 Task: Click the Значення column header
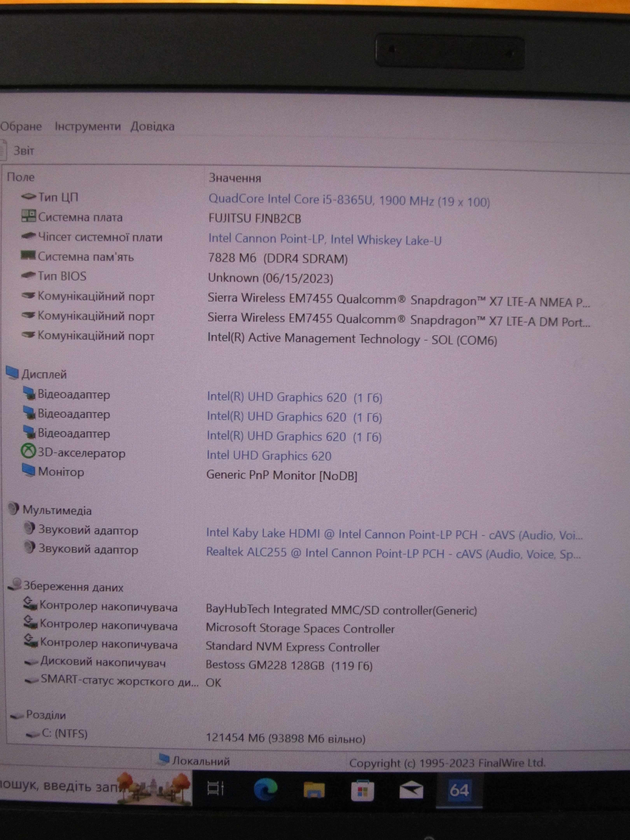click(235, 178)
